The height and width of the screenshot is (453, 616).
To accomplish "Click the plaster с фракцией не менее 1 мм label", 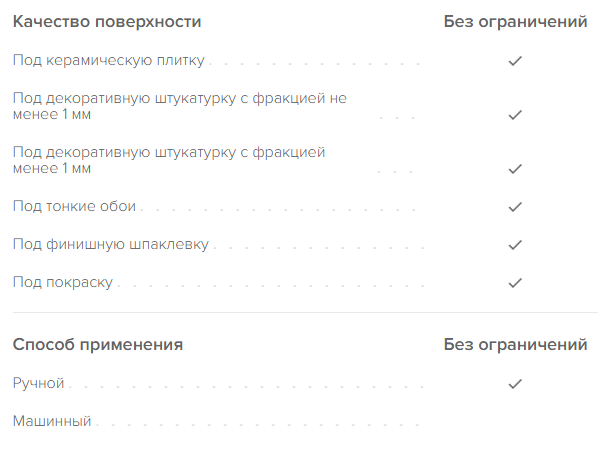I will pos(180,107).
